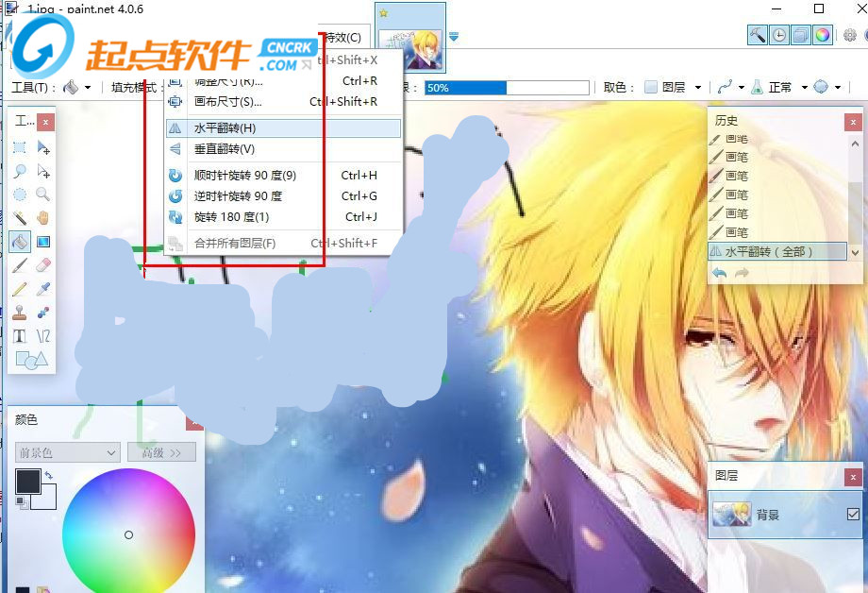This screenshot has width=868, height=593.
Task: Select the 1.jpg image thumbnail tab
Action: click(x=410, y=39)
